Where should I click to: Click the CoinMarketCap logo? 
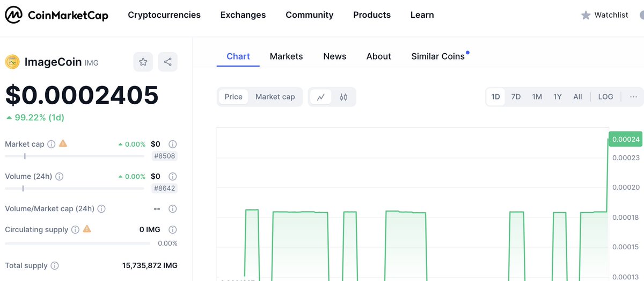tap(57, 15)
